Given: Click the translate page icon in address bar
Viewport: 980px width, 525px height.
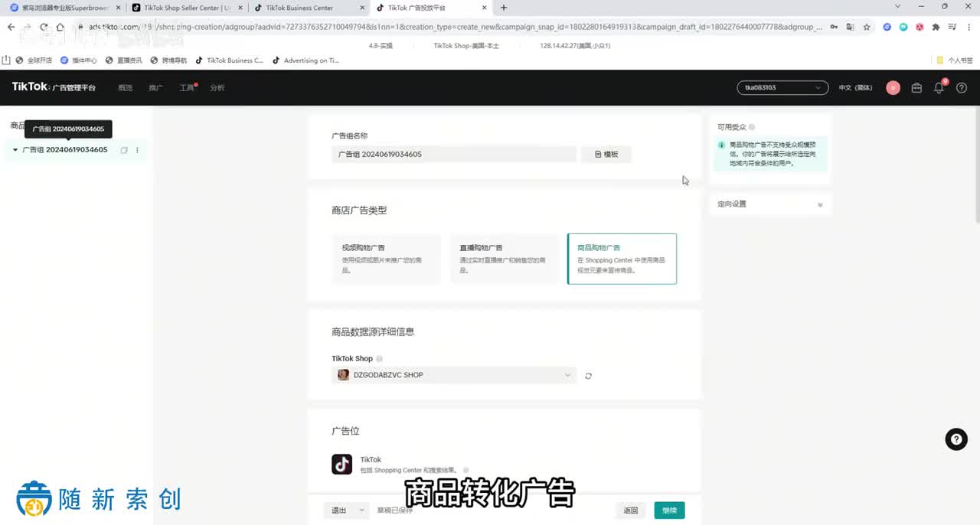Looking at the screenshot, I should tap(850, 27).
